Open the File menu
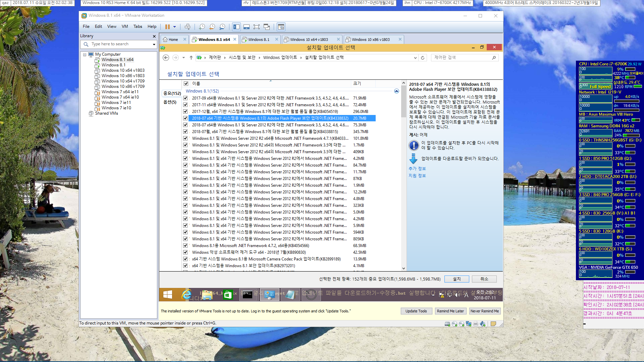This screenshot has height=362, width=644. pos(86,26)
